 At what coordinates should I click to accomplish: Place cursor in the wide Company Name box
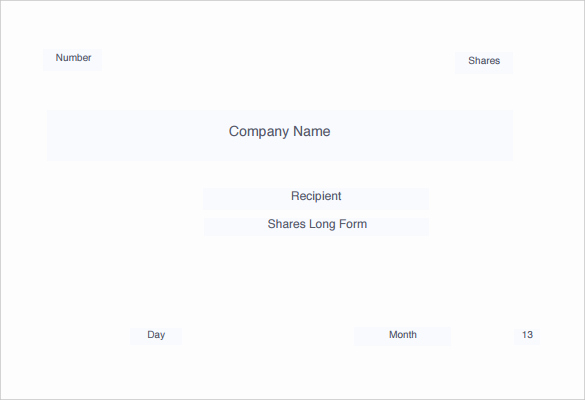(280, 135)
